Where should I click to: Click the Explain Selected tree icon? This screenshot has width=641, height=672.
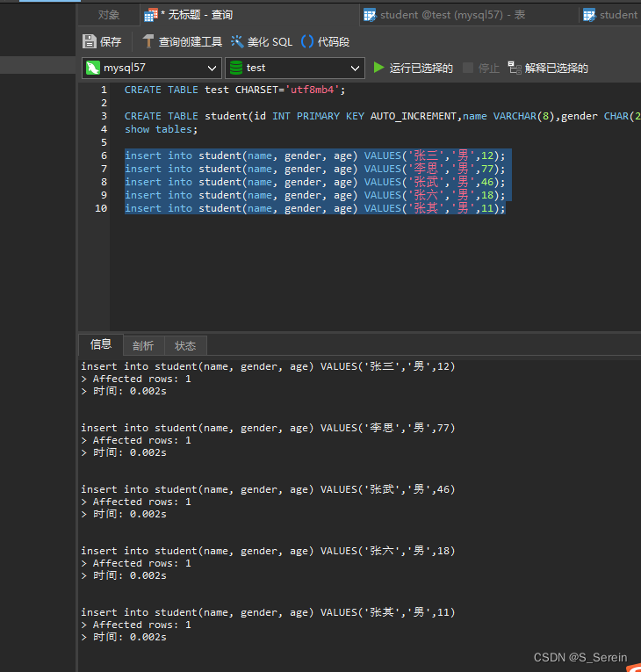[515, 68]
